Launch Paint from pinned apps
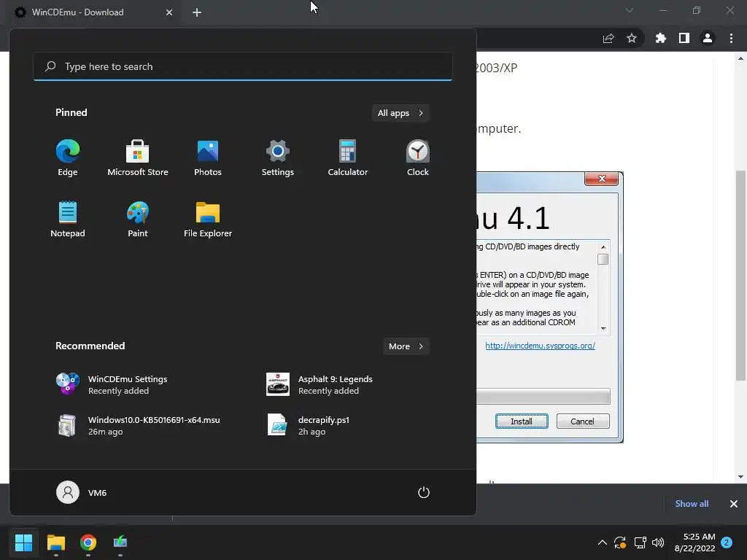The width and height of the screenshot is (747, 560). click(138, 219)
